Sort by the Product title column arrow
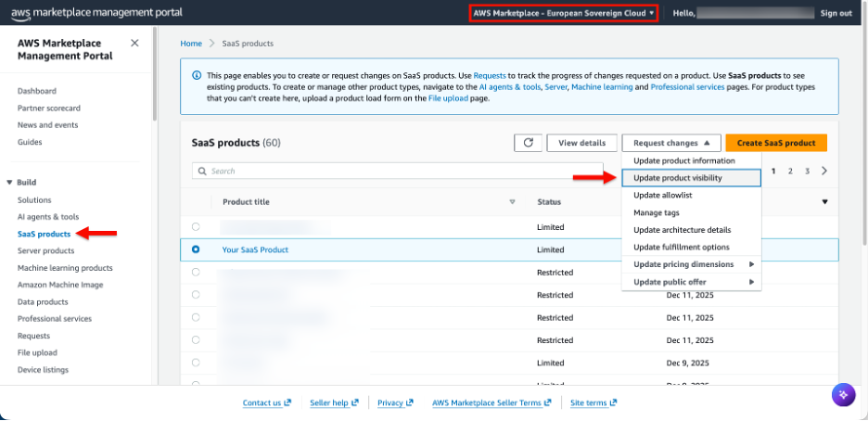This screenshot has height=421, width=868. (512, 202)
